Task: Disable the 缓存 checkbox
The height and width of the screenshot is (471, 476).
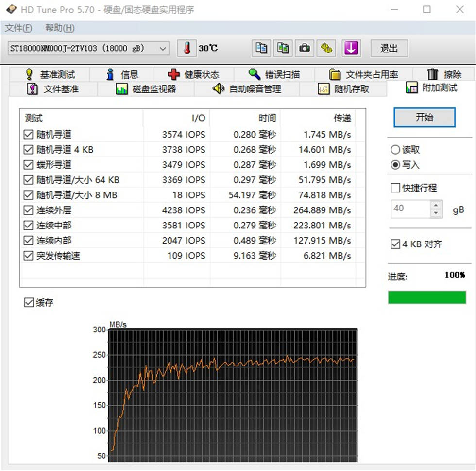Action: [29, 302]
